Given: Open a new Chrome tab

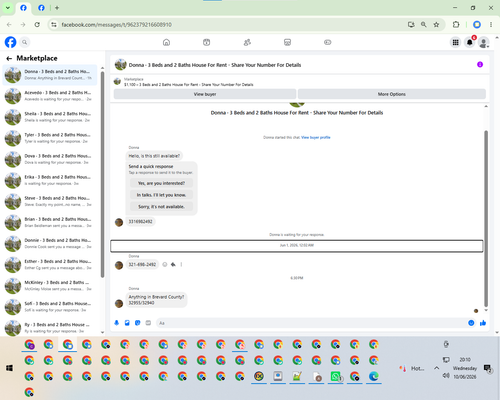Looking at the screenshot, I should [57, 8].
